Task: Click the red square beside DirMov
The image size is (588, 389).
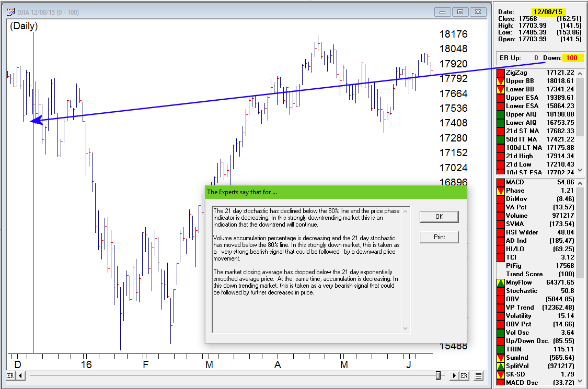Action: tap(500, 199)
